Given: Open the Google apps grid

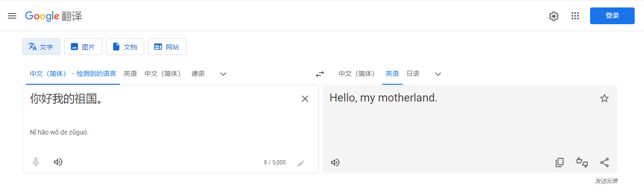Looking at the screenshot, I should pos(575,16).
